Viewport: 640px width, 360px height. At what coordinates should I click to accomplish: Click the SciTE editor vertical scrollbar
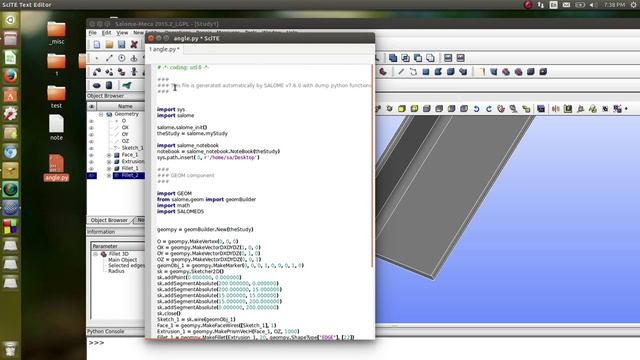point(372,165)
